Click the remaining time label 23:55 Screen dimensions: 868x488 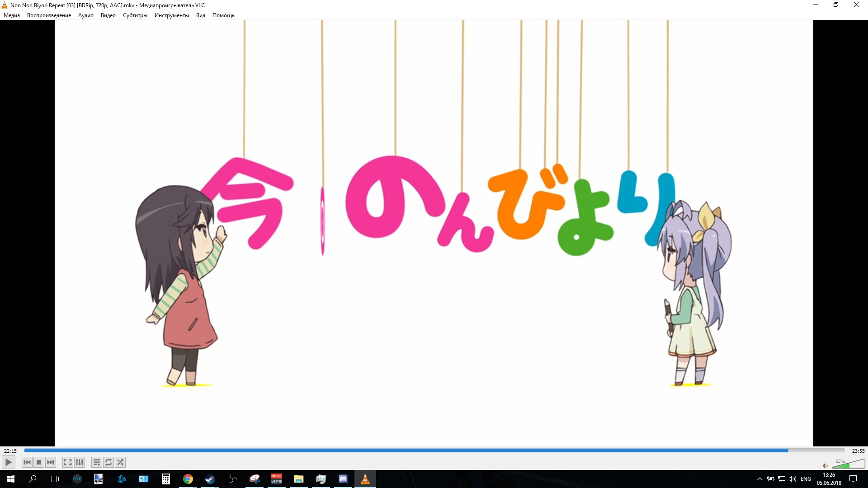(858, 450)
